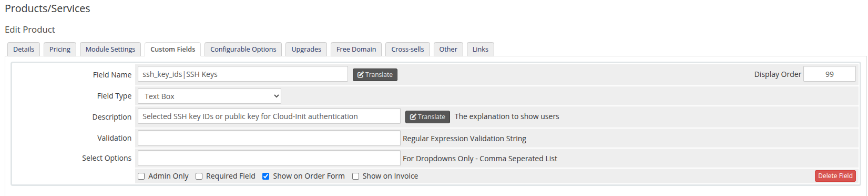Open the Links tab
The image size is (868, 196).
481,49
